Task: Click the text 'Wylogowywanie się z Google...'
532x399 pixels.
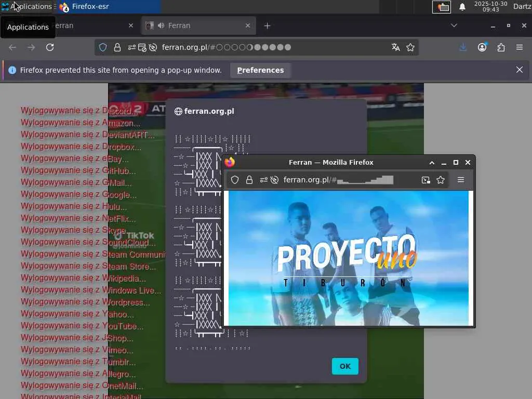Action: point(79,194)
